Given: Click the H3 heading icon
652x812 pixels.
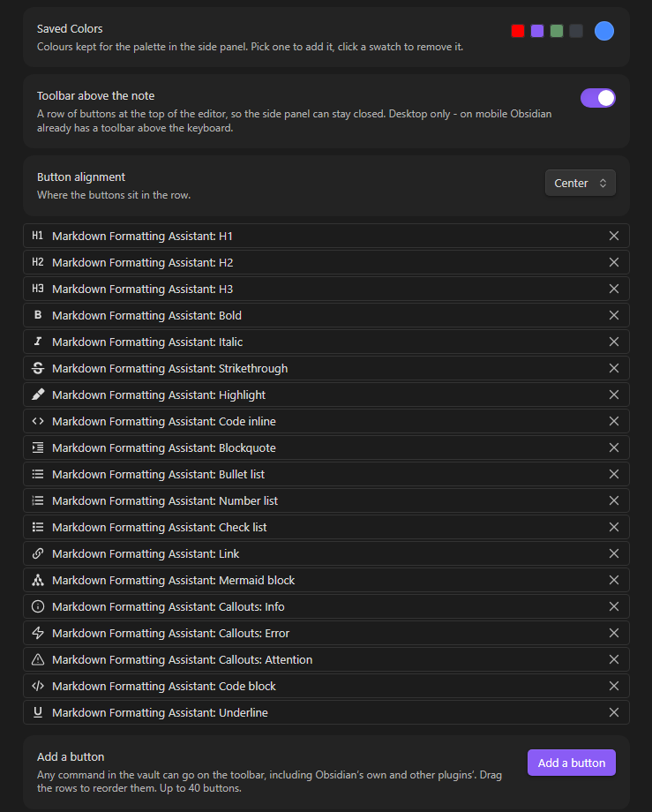Looking at the screenshot, I should [x=38, y=289].
